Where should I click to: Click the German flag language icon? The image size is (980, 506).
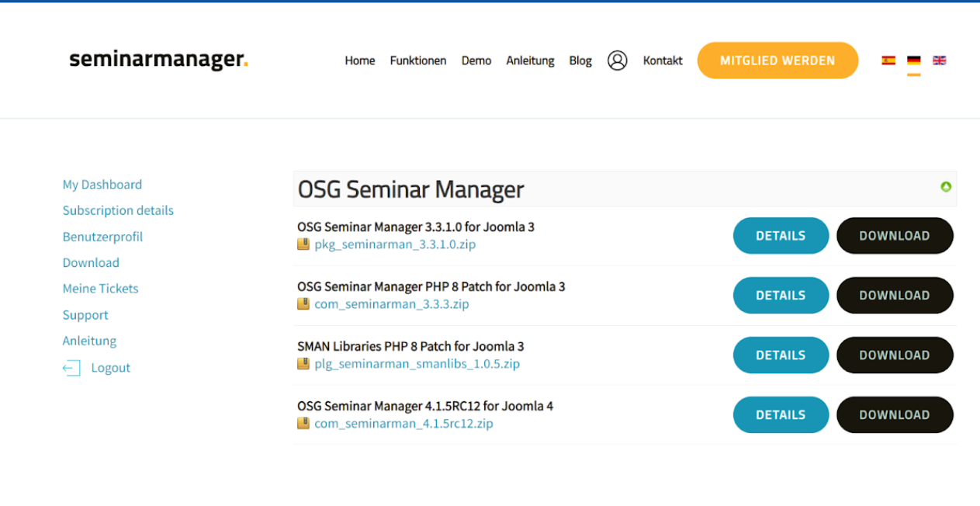pos(913,60)
